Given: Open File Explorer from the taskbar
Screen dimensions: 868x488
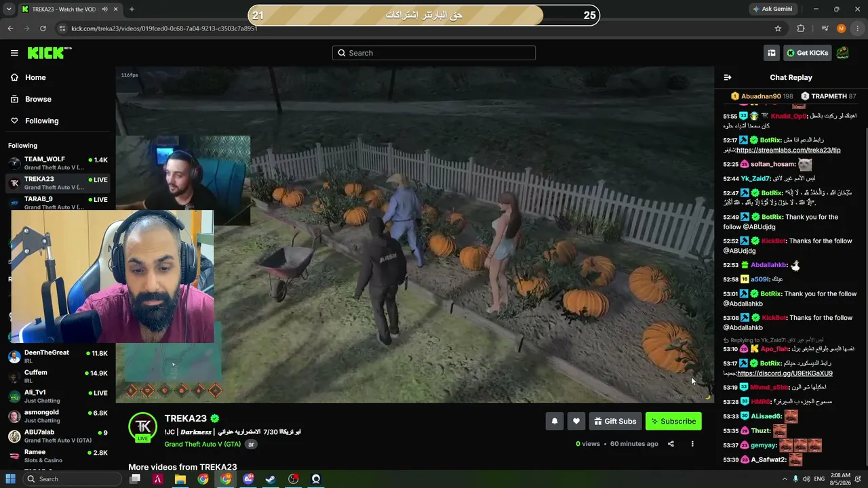Looking at the screenshot, I should pos(180,479).
